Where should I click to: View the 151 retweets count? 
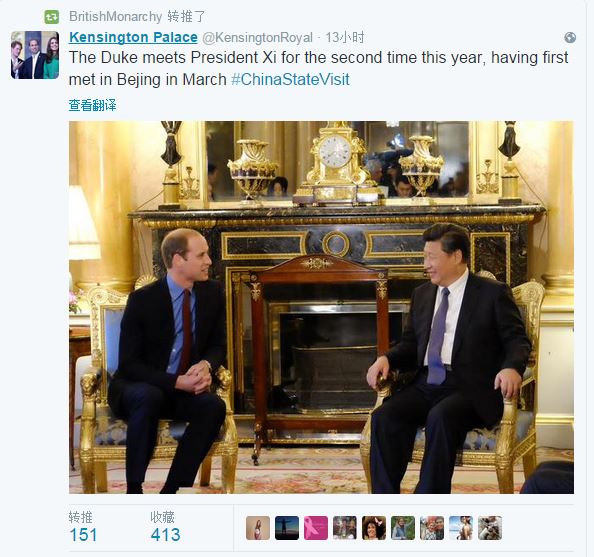point(83,535)
